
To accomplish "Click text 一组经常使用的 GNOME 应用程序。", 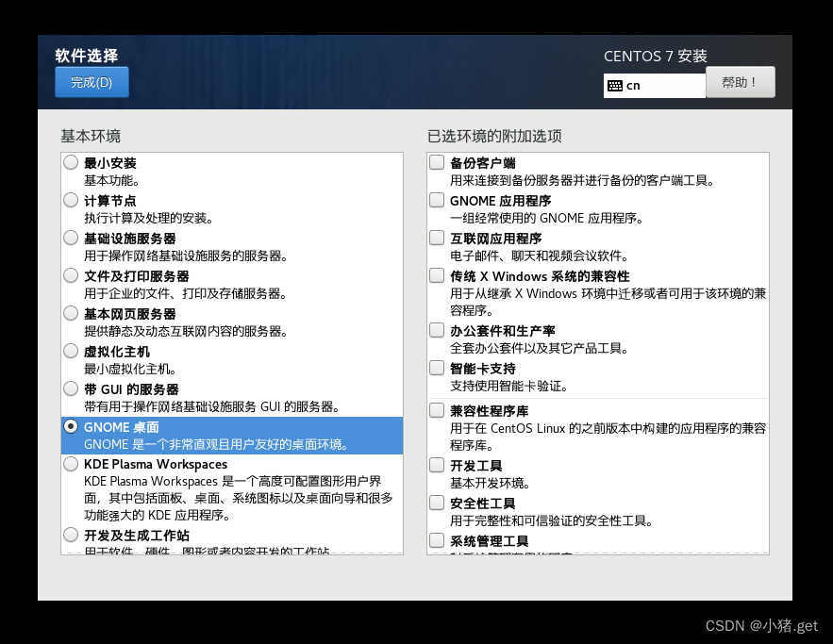I will click(546, 218).
